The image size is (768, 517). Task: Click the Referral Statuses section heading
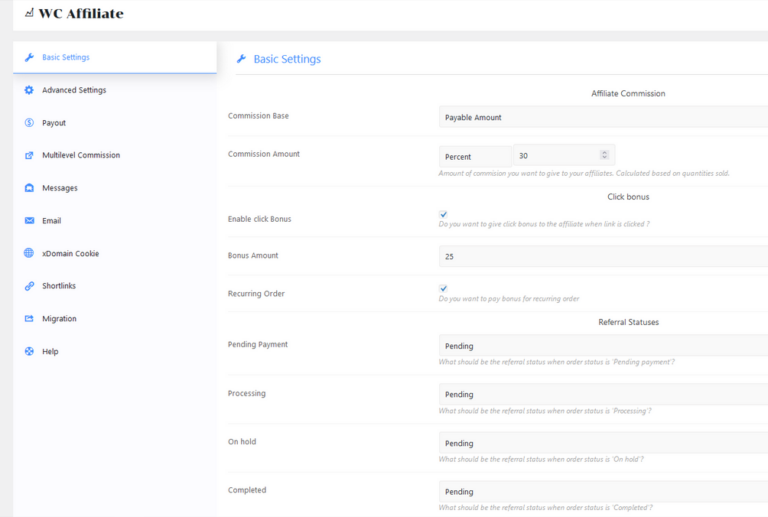pos(628,322)
